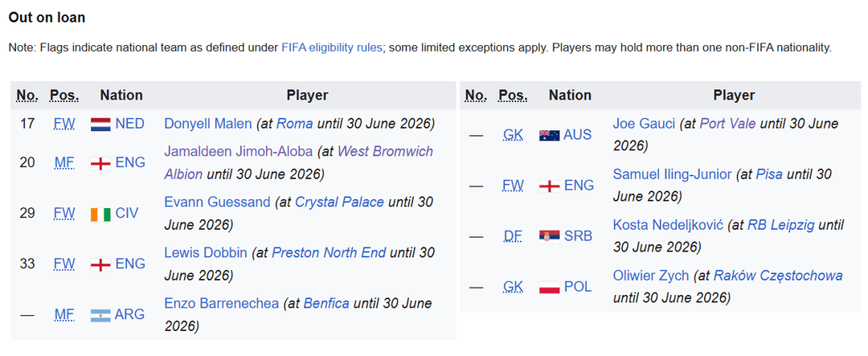Click the Australia flag icon
Viewport: 868px width, 356px height.
click(549, 135)
